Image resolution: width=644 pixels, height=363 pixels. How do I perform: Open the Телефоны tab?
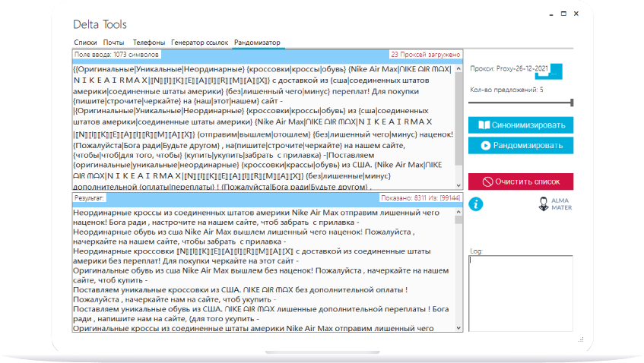pyautogui.click(x=149, y=43)
